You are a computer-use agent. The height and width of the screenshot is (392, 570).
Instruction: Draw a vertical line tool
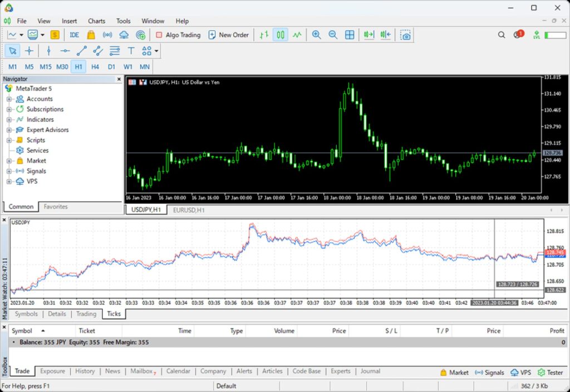(x=49, y=51)
